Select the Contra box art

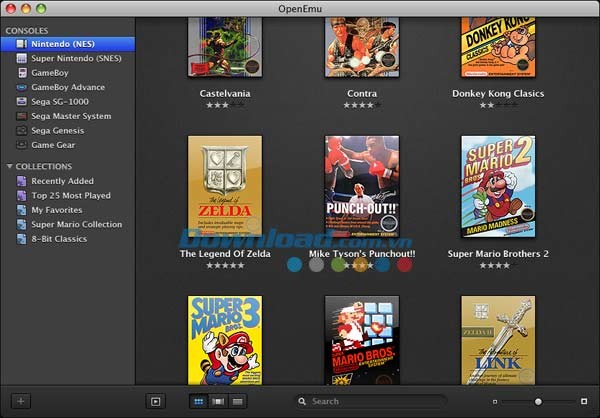(x=362, y=47)
